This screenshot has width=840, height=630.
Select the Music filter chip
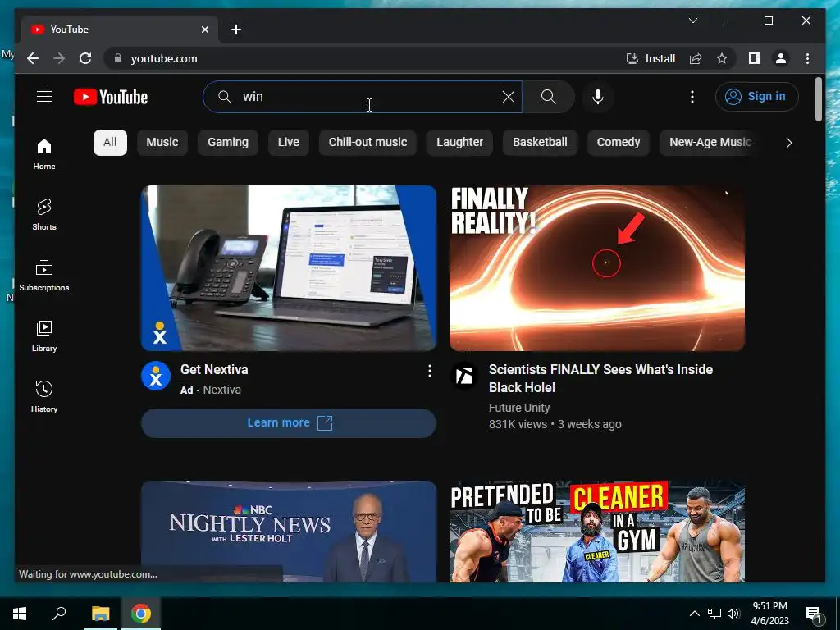162,142
